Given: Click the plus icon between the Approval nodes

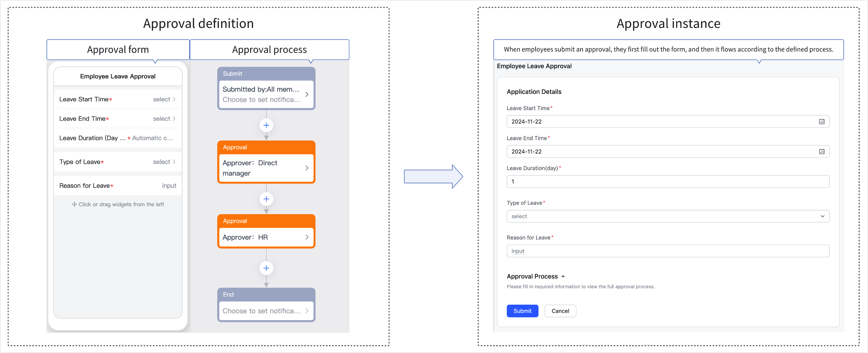Looking at the screenshot, I should (266, 199).
